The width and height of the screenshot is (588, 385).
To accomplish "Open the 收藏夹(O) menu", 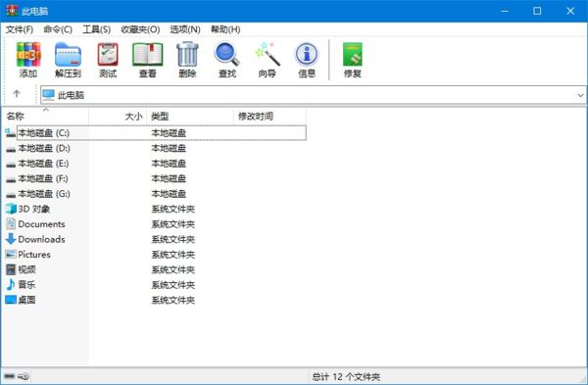I will pos(140,29).
